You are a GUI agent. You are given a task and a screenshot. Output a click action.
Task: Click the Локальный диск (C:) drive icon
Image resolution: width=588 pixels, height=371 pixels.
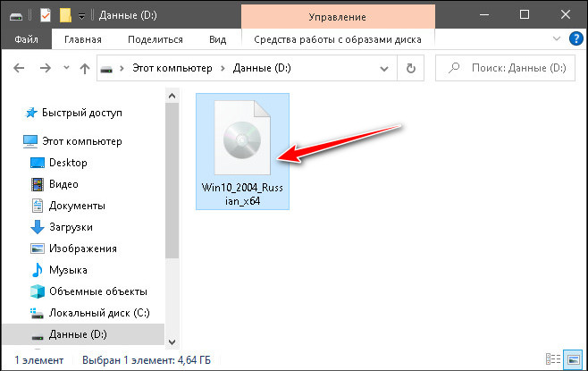tap(38, 313)
